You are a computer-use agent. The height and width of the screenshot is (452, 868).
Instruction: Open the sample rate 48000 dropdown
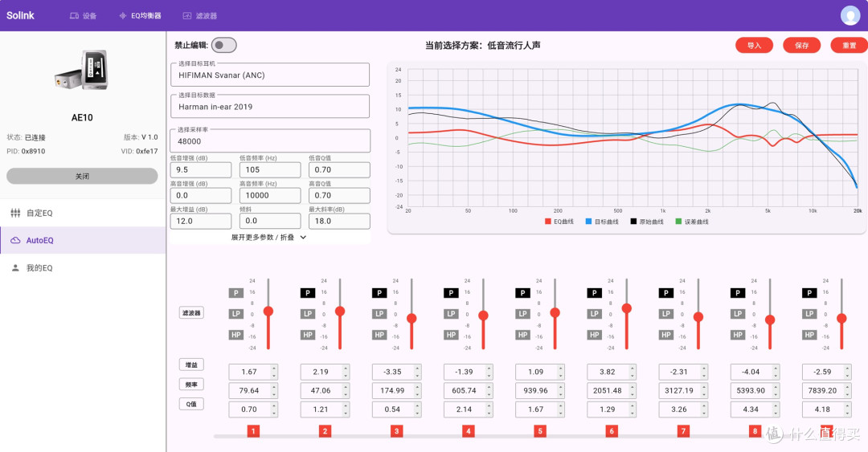(270, 140)
